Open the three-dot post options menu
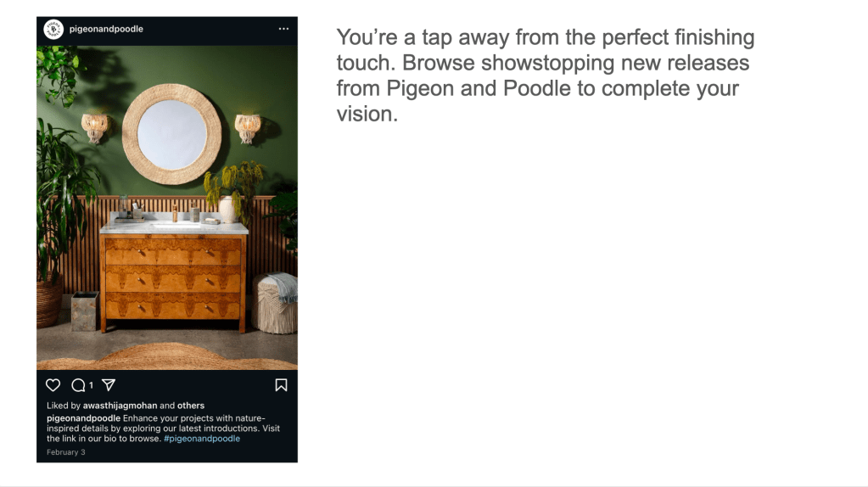Viewport: 868px width, 487px height. [x=283, y=29]
